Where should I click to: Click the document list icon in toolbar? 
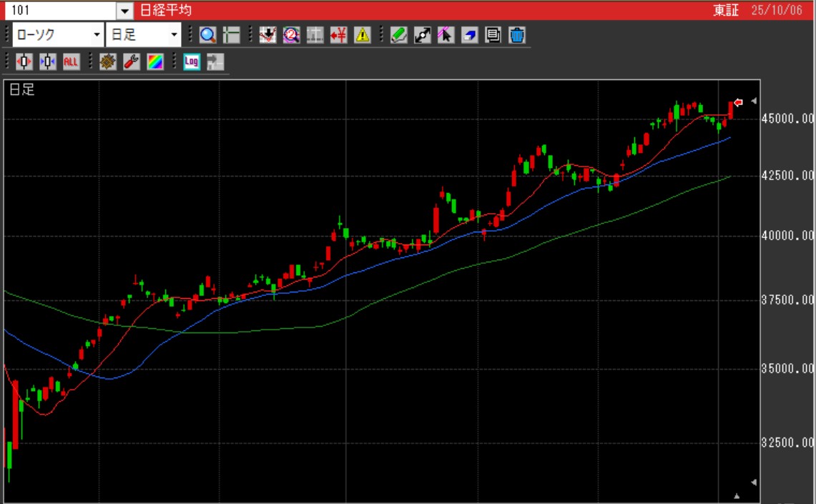[x=493, y=35]
